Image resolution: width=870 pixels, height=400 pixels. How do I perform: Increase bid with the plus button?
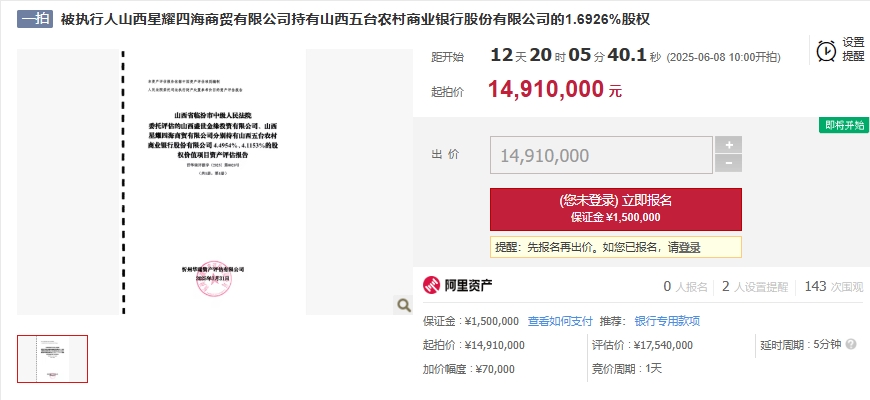click(x=728, y=145)
